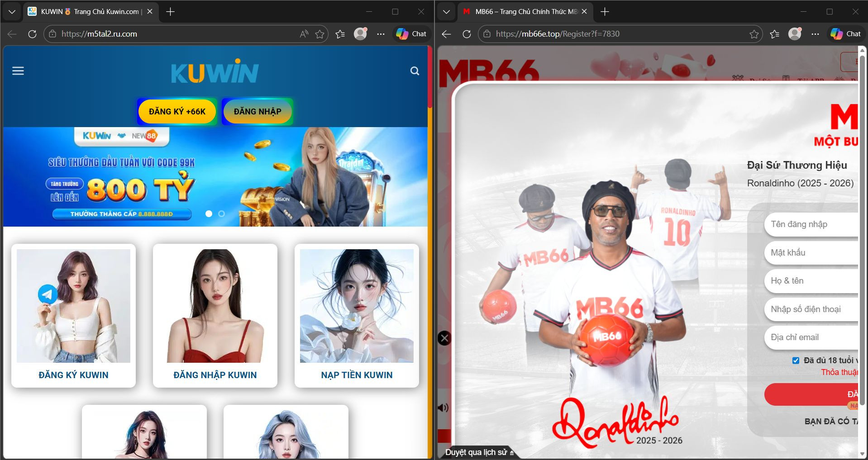This screenshot has width=868, height=460.
Task: Open the favorites list icon in the right window
Action: point(775,34)
